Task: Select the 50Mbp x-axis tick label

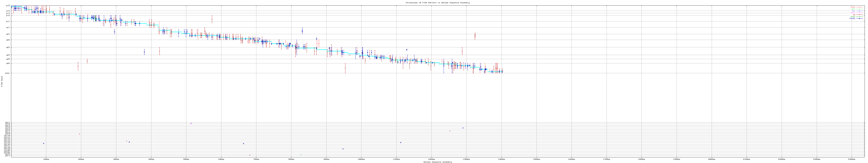Action: (186, 159)
